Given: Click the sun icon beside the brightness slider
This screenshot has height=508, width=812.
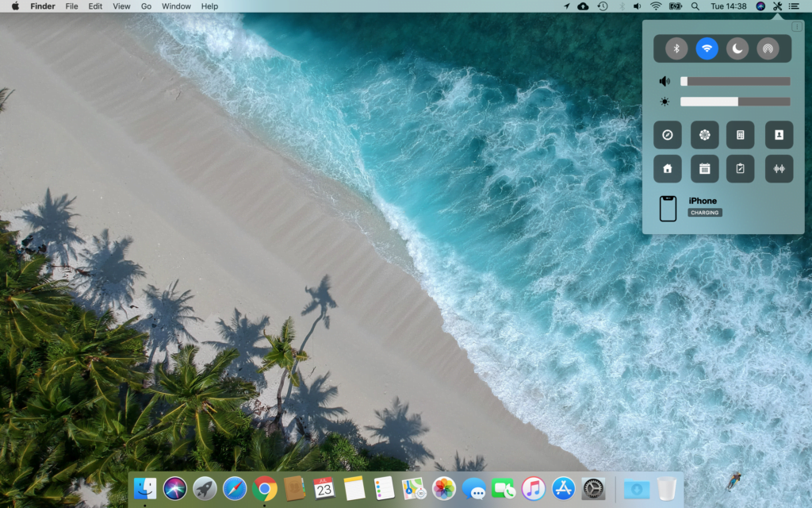Looking at the screenshot, I should pos(665,102).
